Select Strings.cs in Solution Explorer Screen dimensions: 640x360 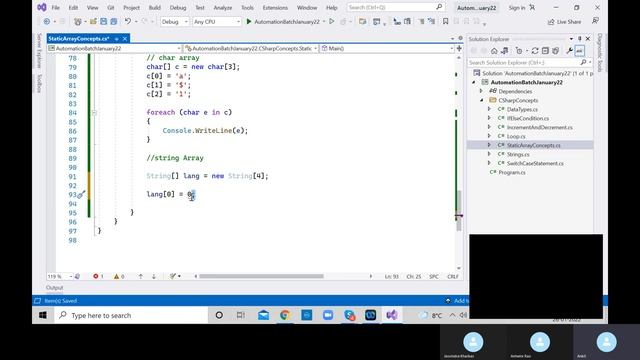pyautogui.click(x=518, y=154)
